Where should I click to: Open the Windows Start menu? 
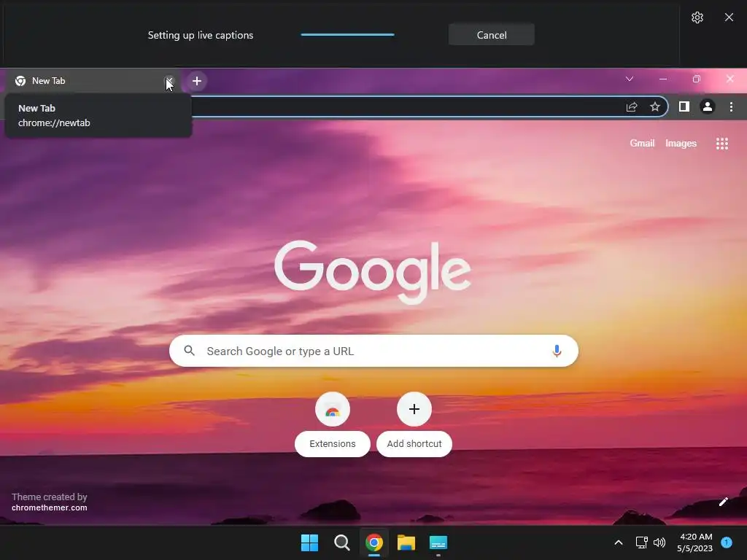(309, 542)
